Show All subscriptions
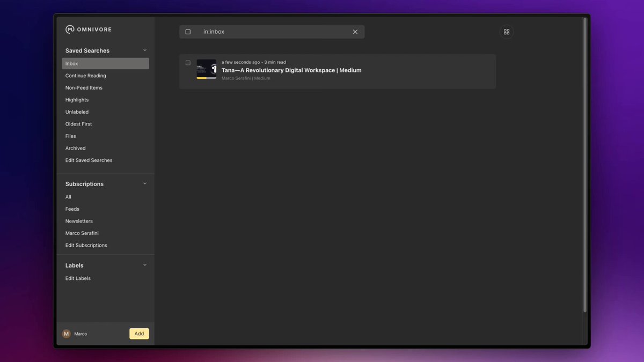644x362 pixels. click(x=68, y=197)
